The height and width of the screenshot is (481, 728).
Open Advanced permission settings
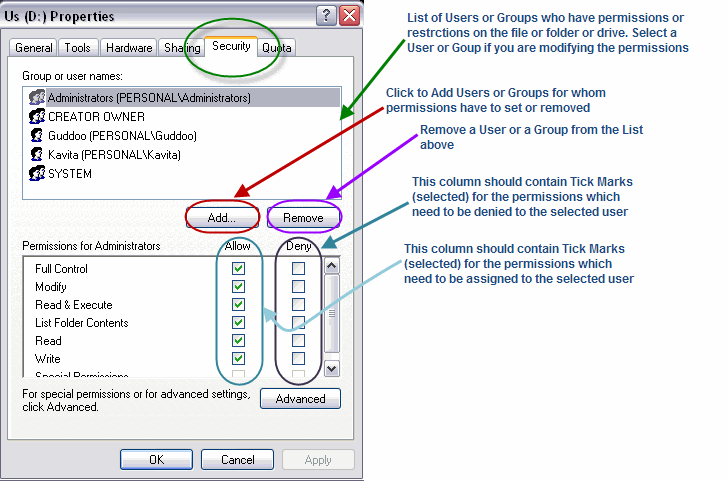(300, 399)
